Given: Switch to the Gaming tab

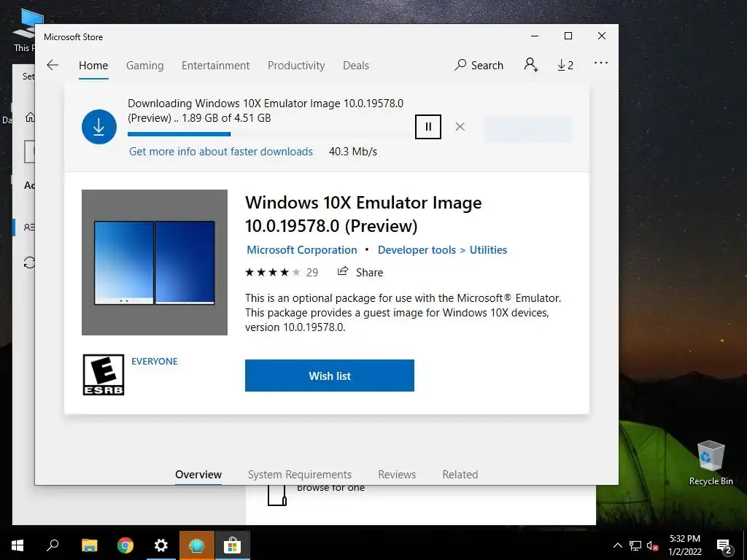Looking at the screenshot, I should point(145,65).
